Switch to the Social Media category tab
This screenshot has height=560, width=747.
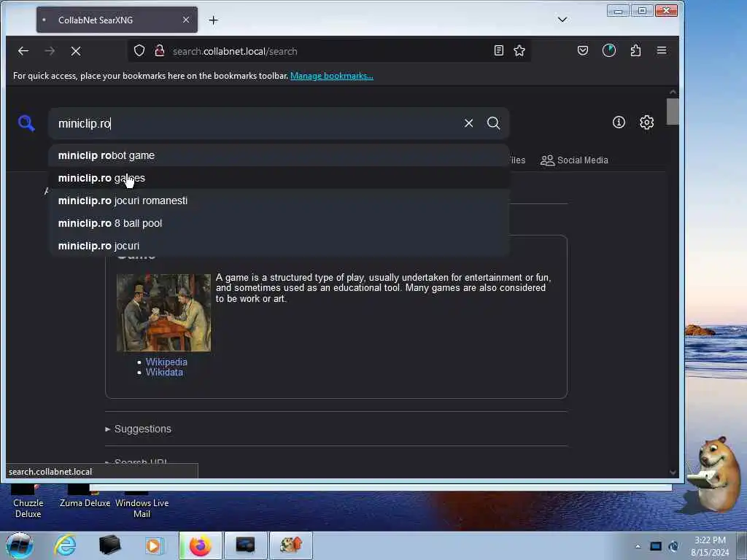pos(574,160)
